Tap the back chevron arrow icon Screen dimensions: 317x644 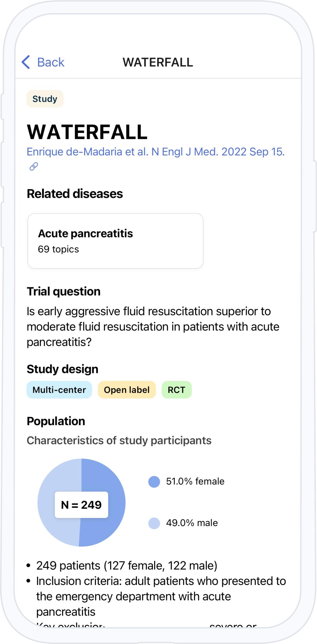pyautogui.click(x=26, y=62)
